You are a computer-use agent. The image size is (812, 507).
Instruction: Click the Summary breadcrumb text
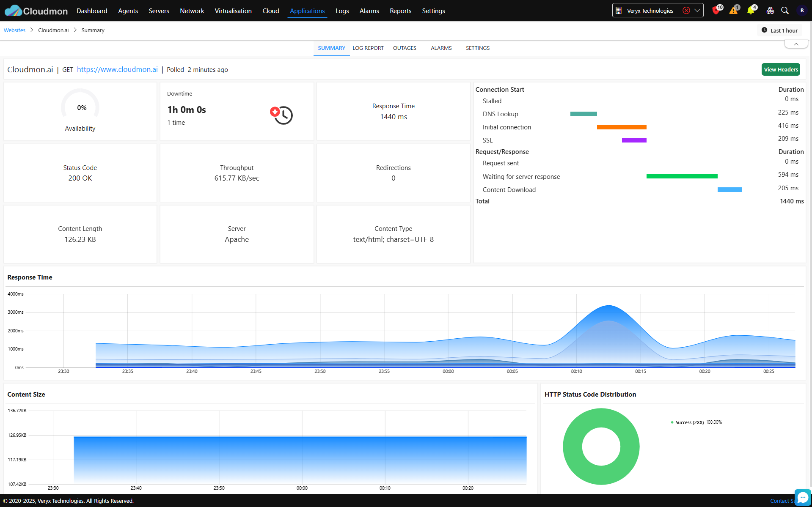click(93, 30)
